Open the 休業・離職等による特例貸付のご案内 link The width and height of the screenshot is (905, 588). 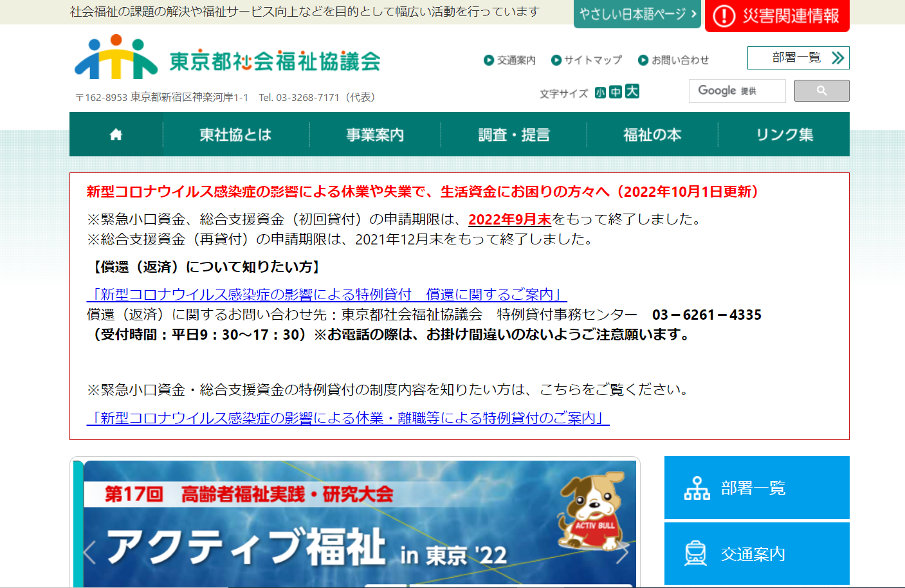(348, 418)
